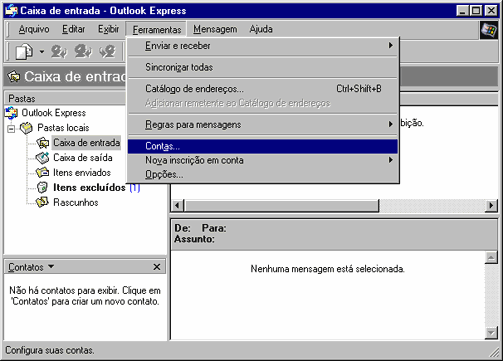The width and height of the screenshot is (503, 361).
Task: Click the Itens enviados folder icon
Action: coord(43,173)
